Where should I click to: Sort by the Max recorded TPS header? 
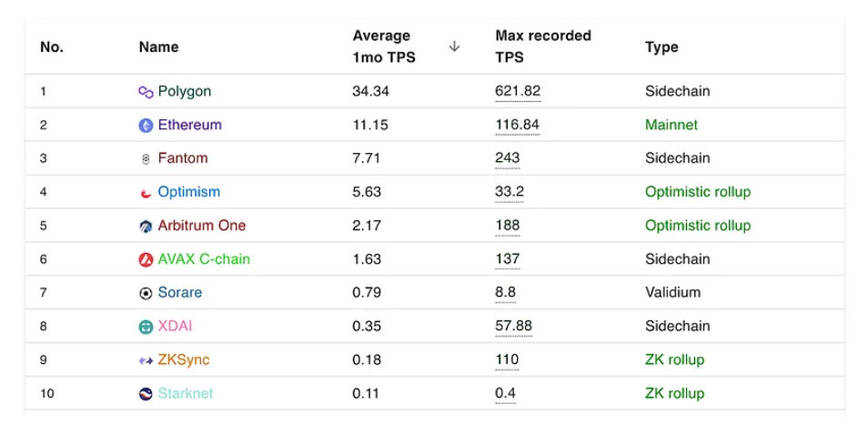pos(542,46)
